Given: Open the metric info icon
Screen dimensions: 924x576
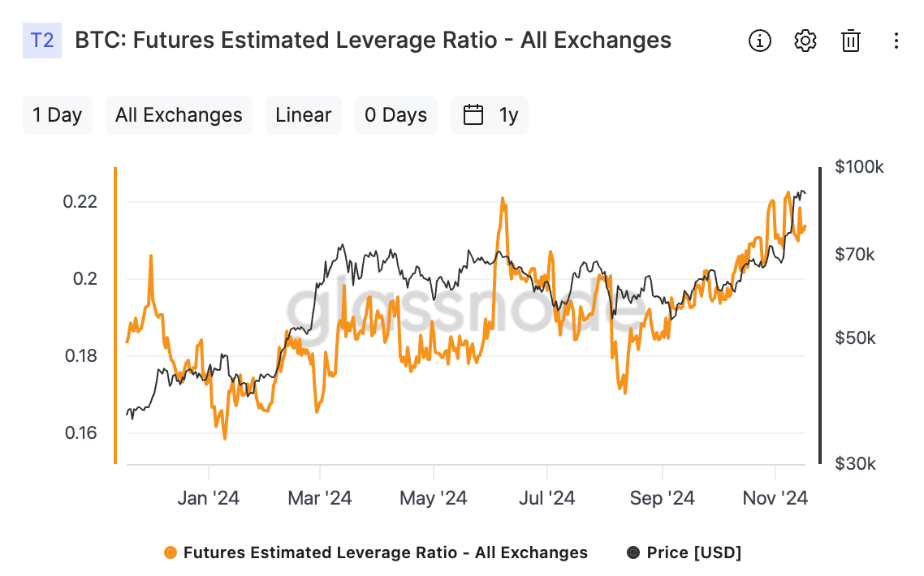Looking at the screenshot, I should pos(760,41).
